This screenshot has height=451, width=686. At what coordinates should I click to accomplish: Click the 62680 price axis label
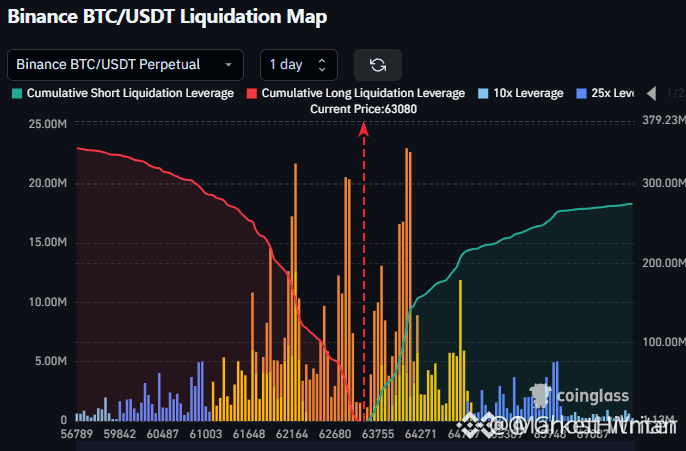point(335,434)
